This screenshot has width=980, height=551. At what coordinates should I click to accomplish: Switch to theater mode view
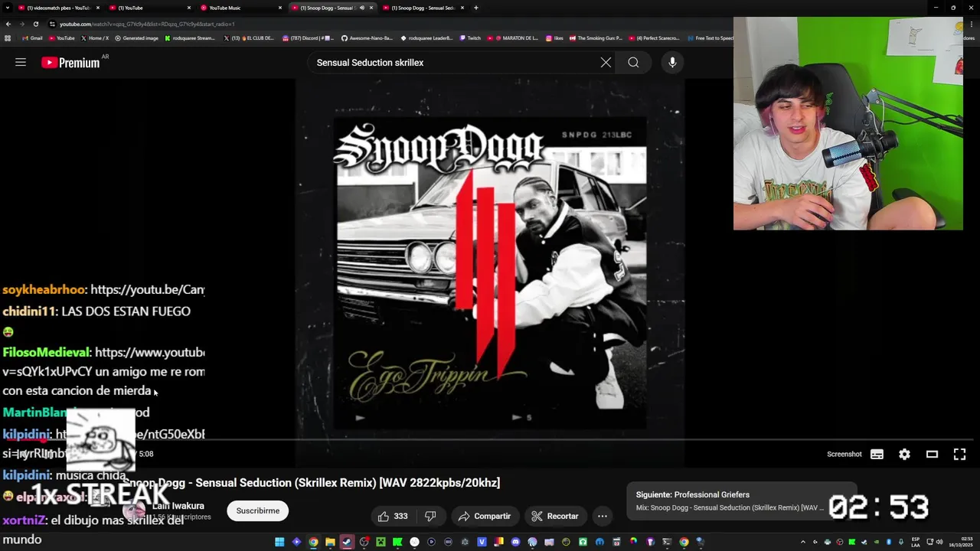pyautogui.click(x=932, y=455)
